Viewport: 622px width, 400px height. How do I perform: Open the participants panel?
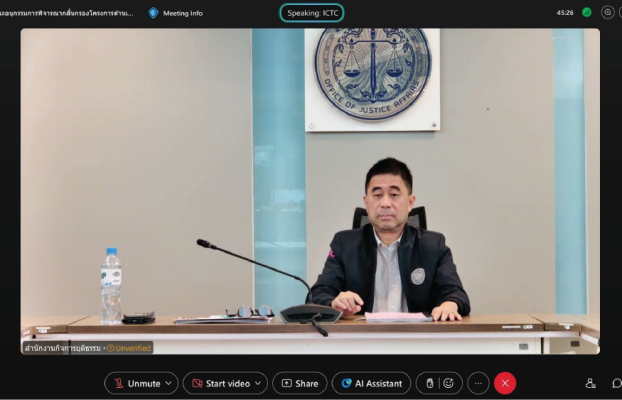[x=590, y=383]
